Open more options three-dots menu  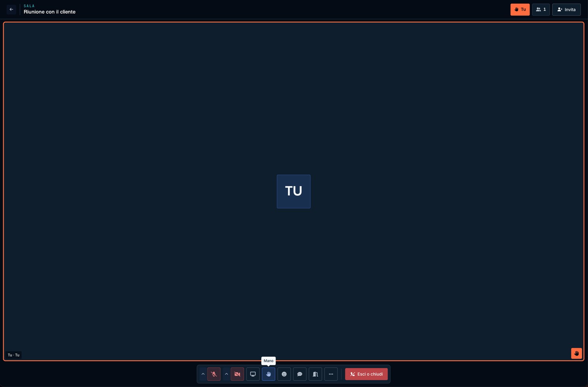coord(331,374)
